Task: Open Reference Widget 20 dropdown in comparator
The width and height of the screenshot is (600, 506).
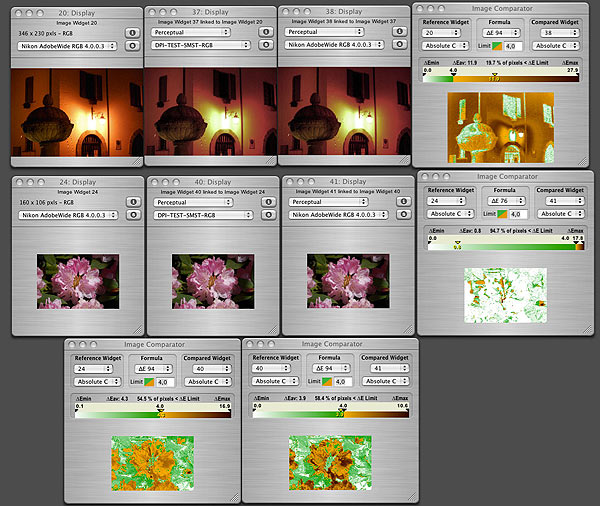Action: [x=441, y=33]
